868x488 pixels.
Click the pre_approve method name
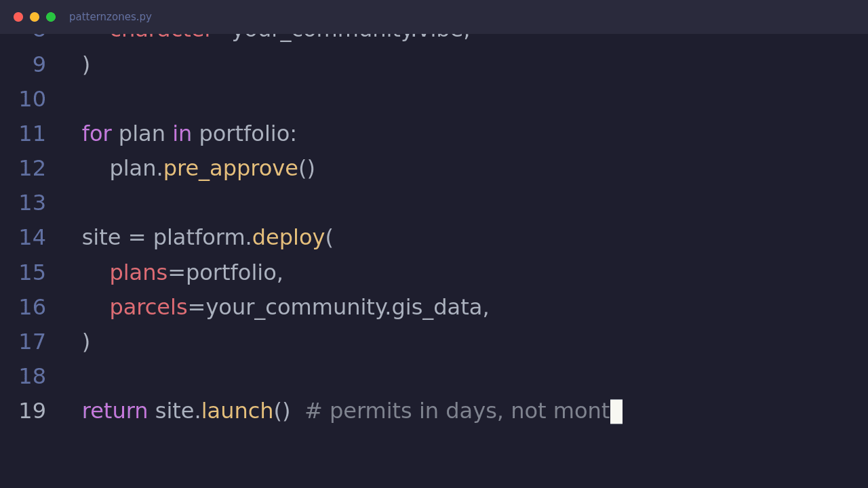[231, 169]
